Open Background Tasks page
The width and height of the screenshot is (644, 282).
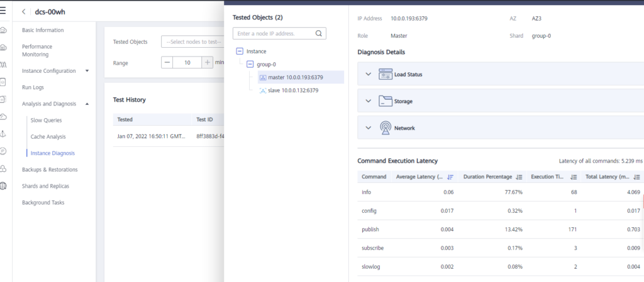43,202
